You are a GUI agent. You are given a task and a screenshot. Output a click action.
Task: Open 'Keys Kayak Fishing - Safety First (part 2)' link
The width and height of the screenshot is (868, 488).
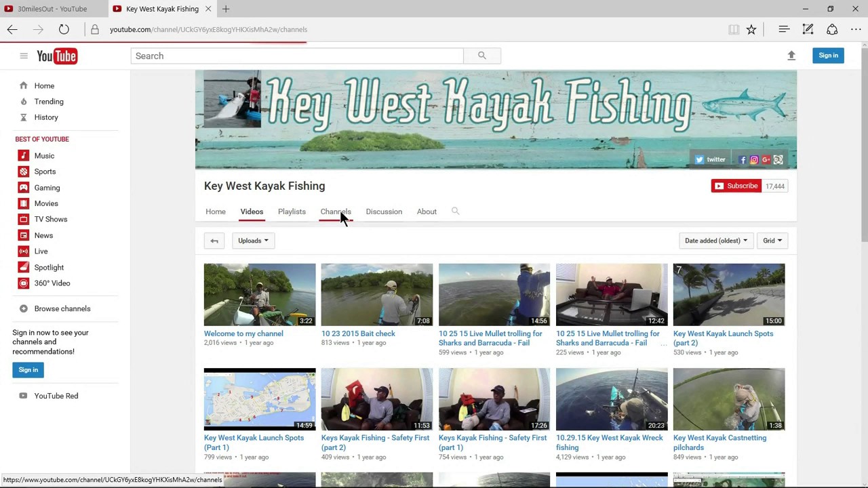375,443
